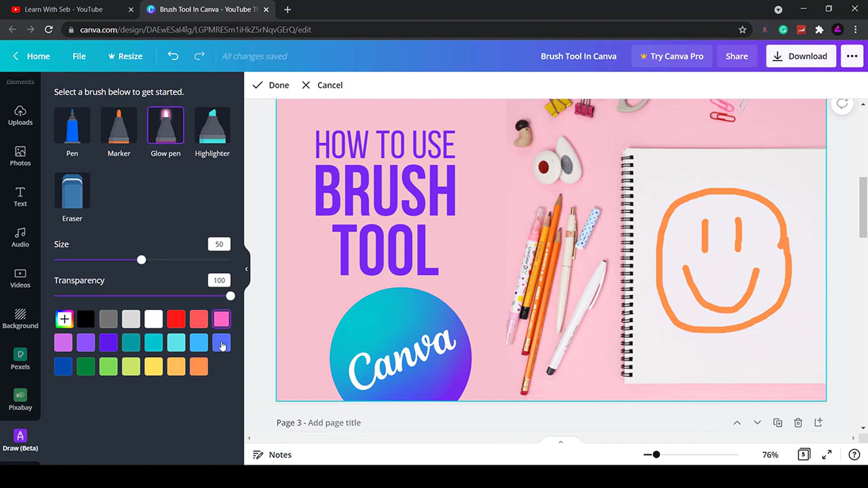Click the Share button
The width and height of the screenshot is (868, 488).
coord(737,56)
